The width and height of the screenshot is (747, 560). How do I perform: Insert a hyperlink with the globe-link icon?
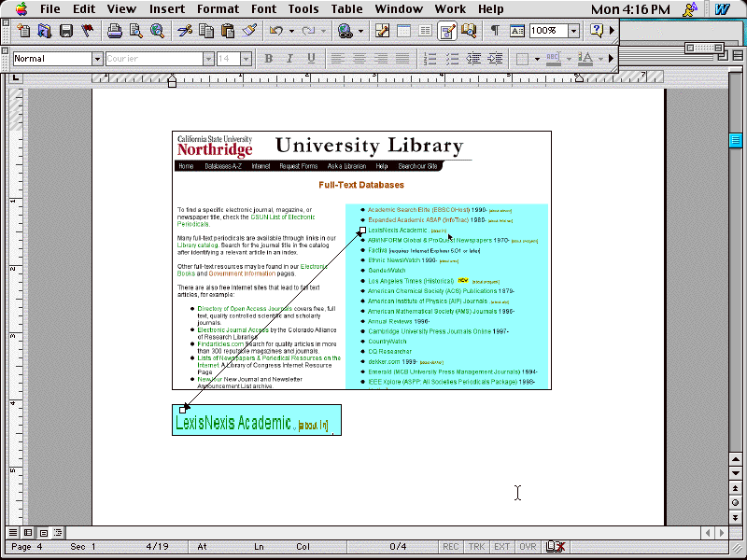click(x=345, y=31)
